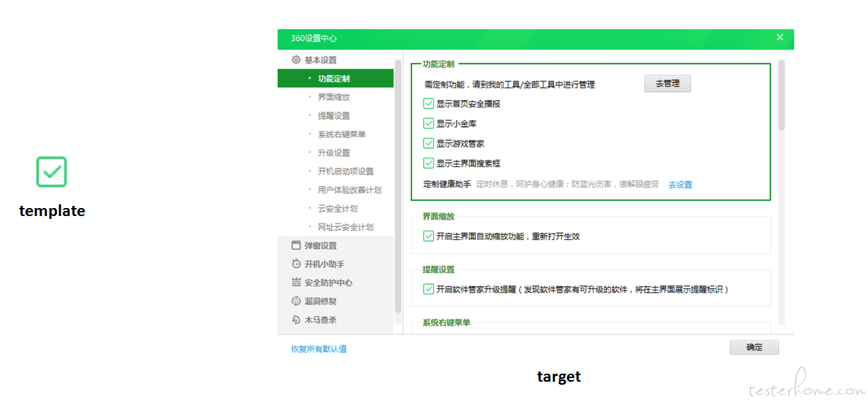Click the gear icon beside 基本设置

[296, 60]
